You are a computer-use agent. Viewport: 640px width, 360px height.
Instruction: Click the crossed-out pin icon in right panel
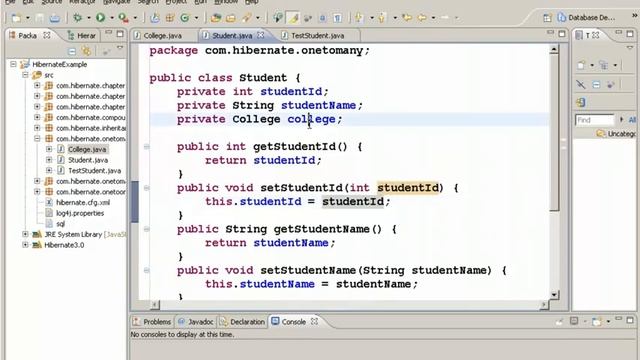581,84
